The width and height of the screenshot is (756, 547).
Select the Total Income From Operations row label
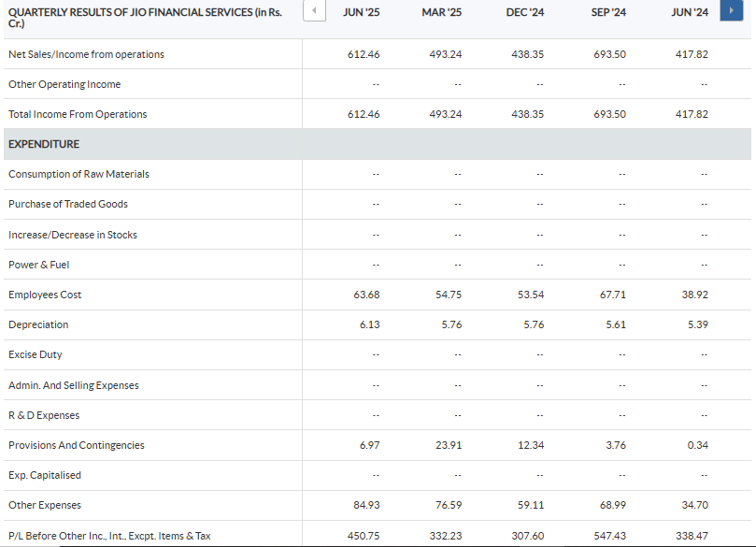[x=78, y=114]
